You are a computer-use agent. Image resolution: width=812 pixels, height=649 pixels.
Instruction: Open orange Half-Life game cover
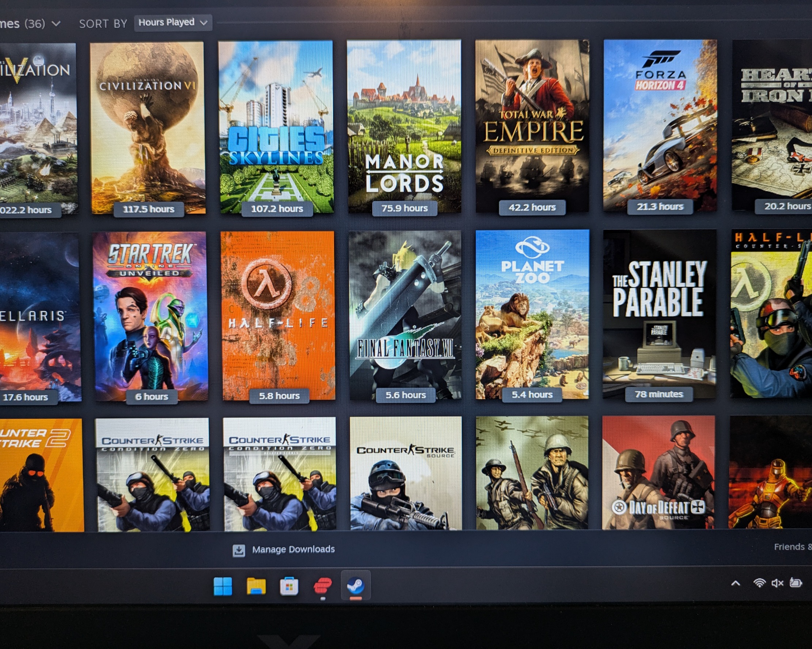278,316
